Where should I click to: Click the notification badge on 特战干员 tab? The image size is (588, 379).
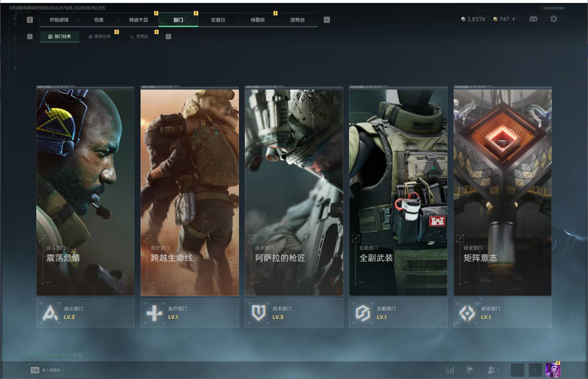click(x=156, y=13)
